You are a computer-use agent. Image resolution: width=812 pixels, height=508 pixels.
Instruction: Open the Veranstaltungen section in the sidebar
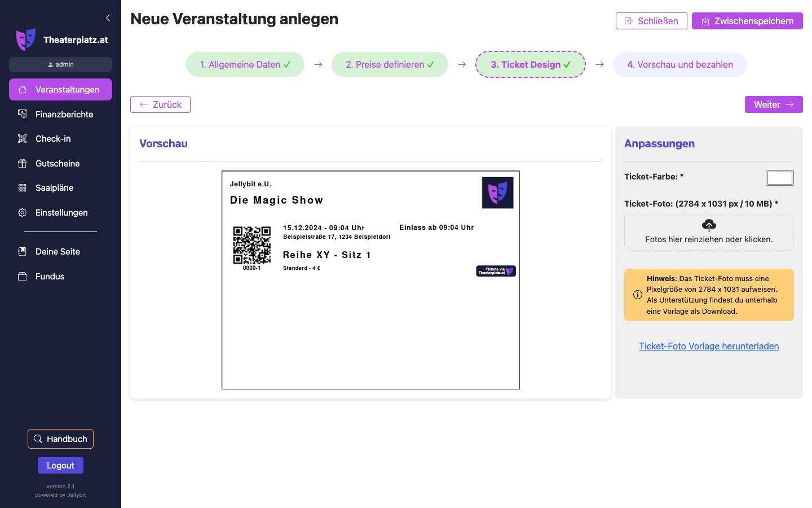[x=23, y=89]
